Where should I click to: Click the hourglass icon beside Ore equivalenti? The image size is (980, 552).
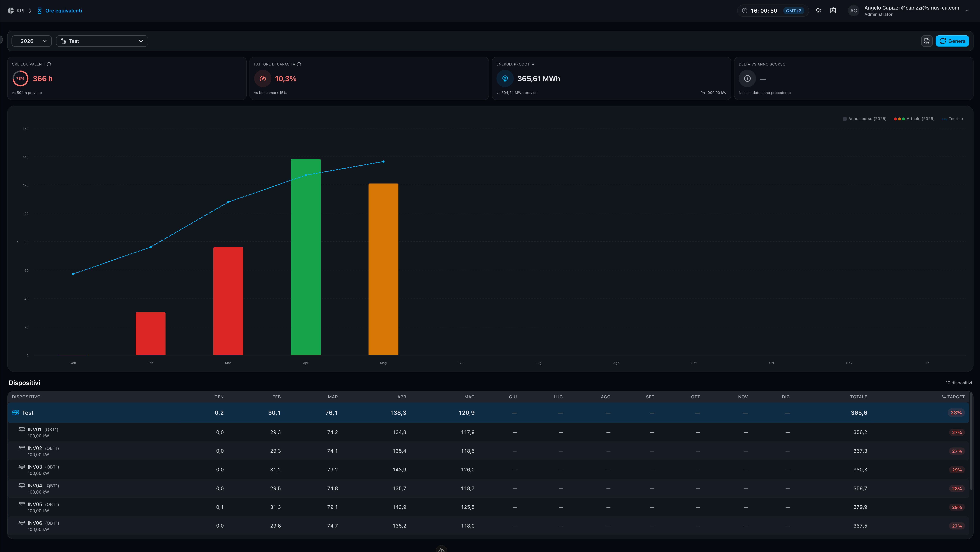[39, 11]
